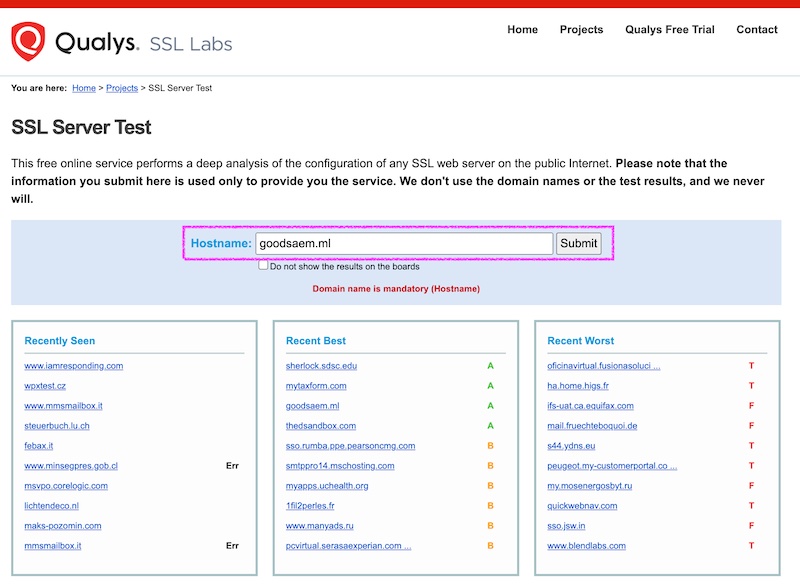Open www.minsegpres.gob.cl result
The width and height of the screenshot is (800, 588).
tap(71, 466)
